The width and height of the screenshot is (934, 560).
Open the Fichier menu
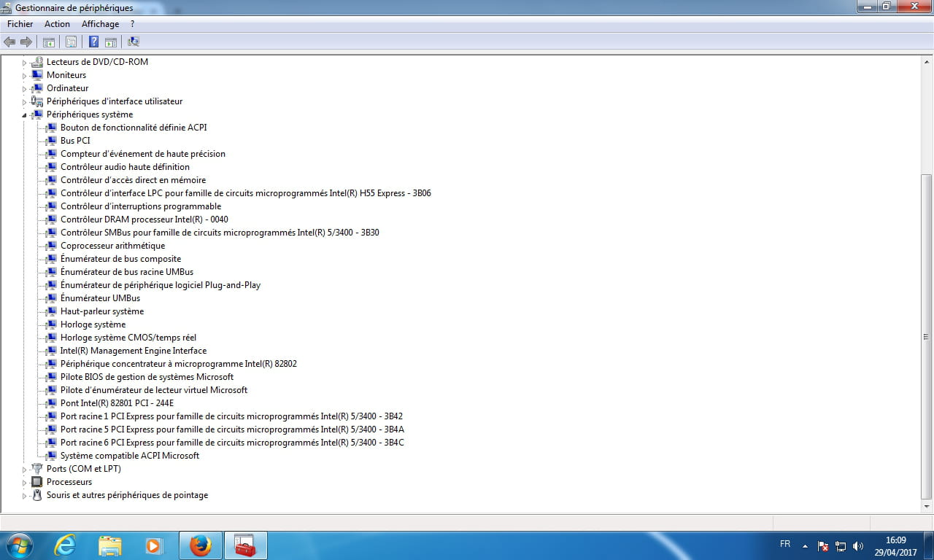pyautogui.click(x=20, y=24)
